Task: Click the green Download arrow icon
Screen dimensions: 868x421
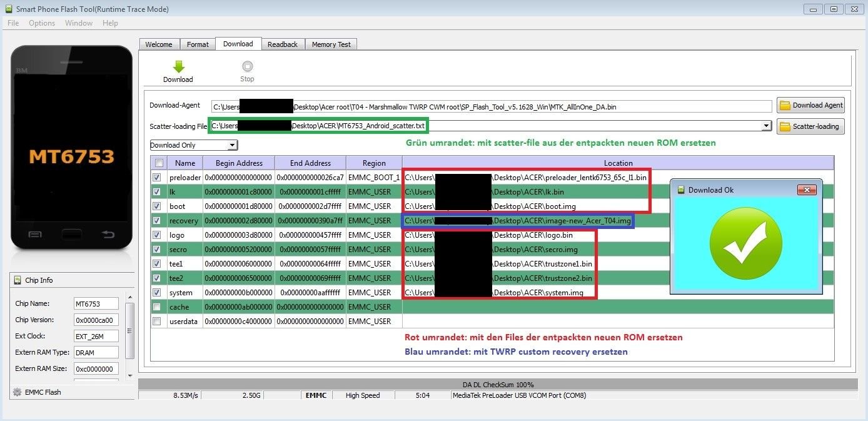Action: (179, 67)
